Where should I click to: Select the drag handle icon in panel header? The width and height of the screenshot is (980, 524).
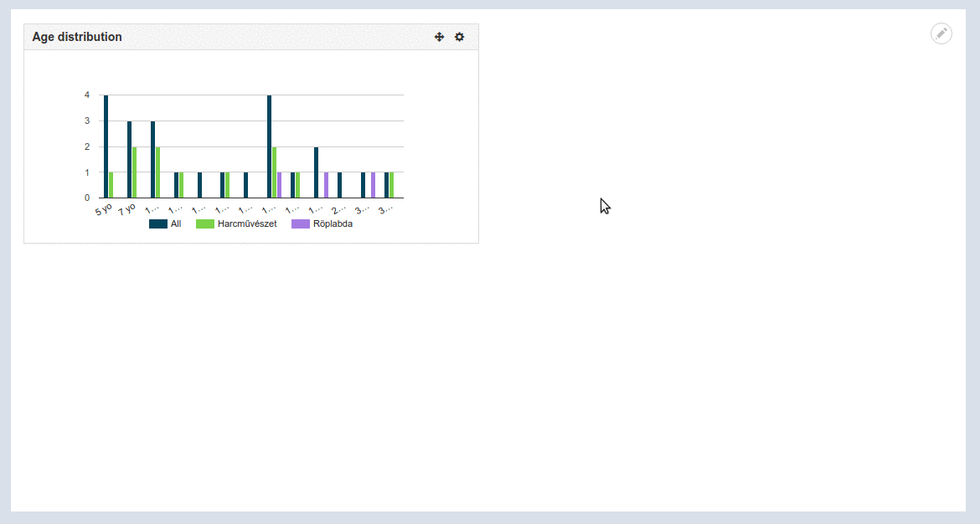click(439, 37)
